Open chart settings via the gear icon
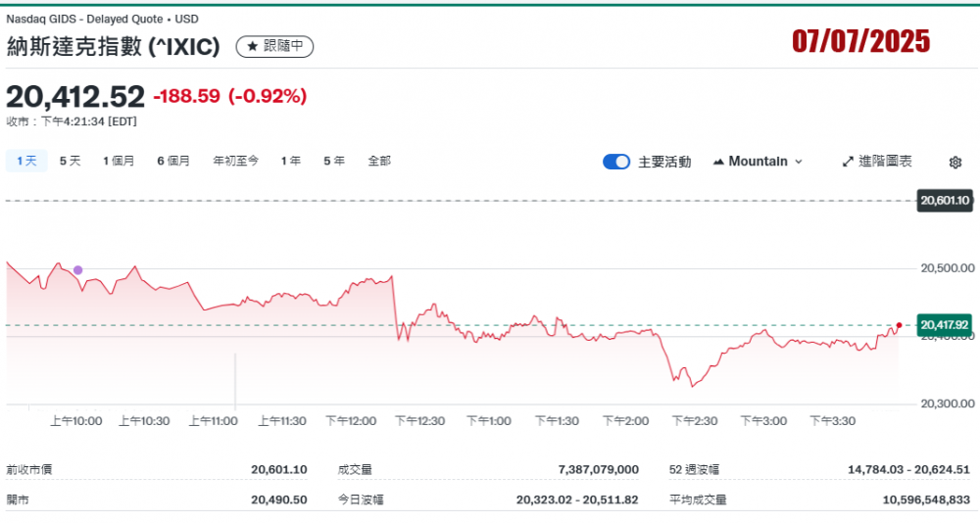This screenshot has height=523, width=980. pos(955,163)
